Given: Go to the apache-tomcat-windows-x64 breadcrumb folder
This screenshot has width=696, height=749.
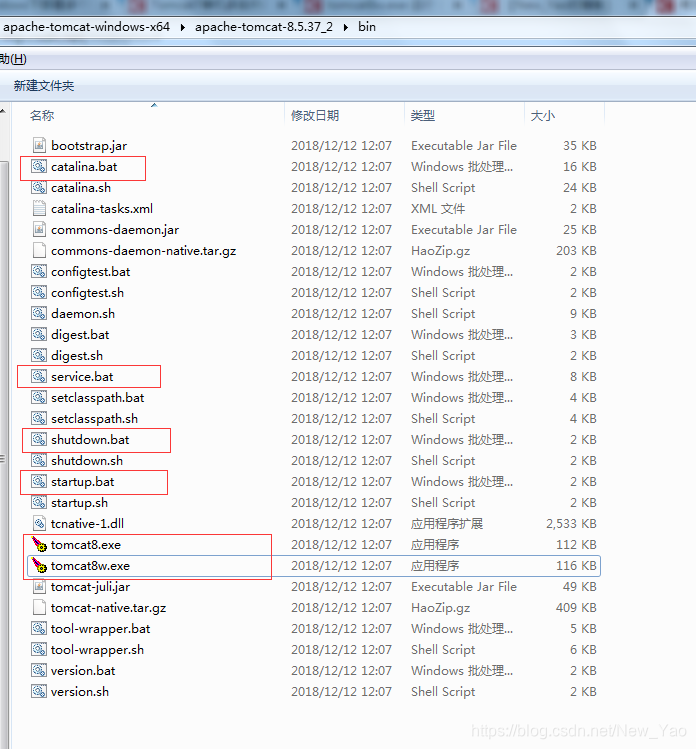Looking at the screenshot, I should click(86, 27).
